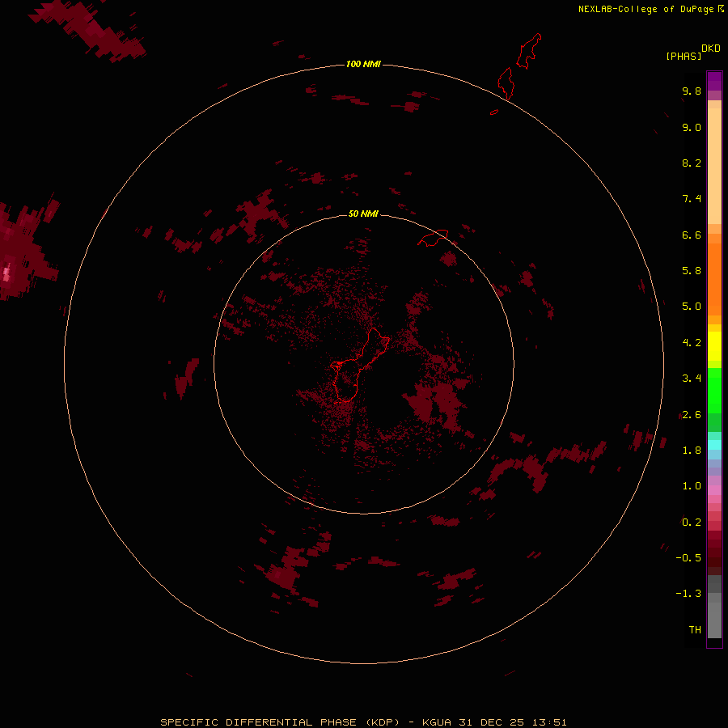Screen dimensions: 728x728
Task: Click the -1.3 value on the color scale
Action: tap(688, 594)
